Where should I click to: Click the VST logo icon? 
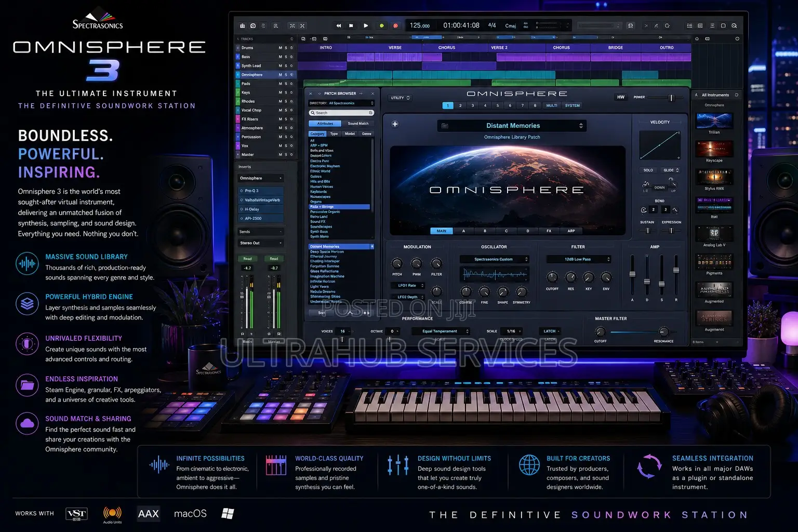[76, 514]
